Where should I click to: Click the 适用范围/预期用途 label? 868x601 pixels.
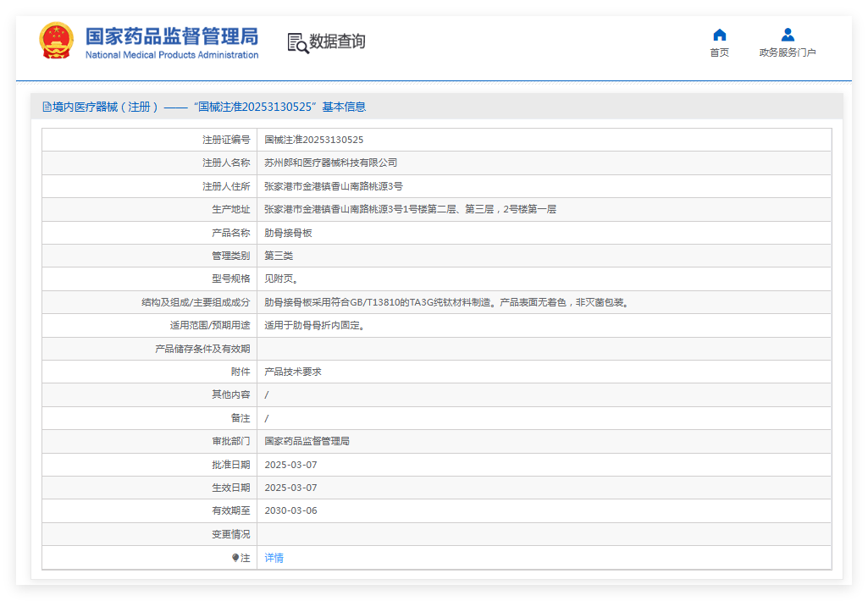210,325
